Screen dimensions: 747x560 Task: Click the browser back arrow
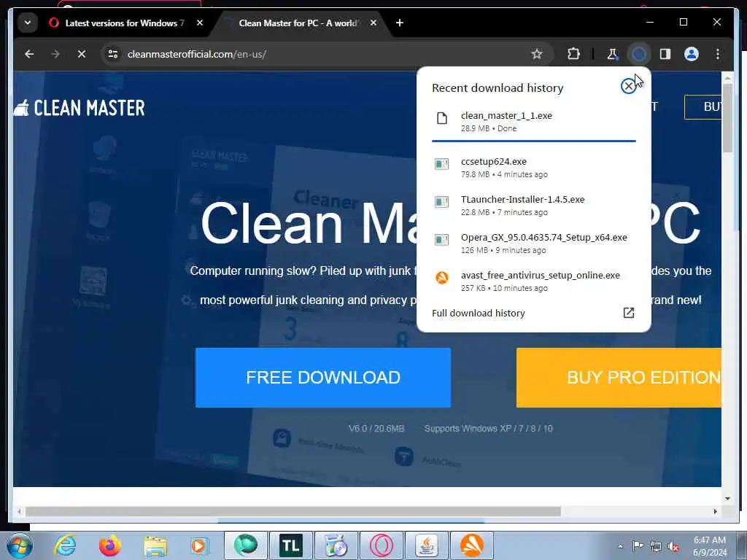pos(29,54)
